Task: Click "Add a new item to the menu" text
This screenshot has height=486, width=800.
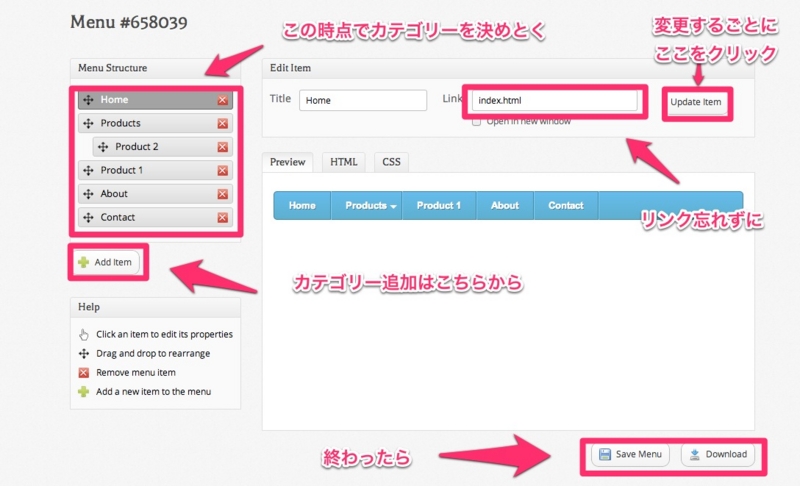Action: [154, 392]
